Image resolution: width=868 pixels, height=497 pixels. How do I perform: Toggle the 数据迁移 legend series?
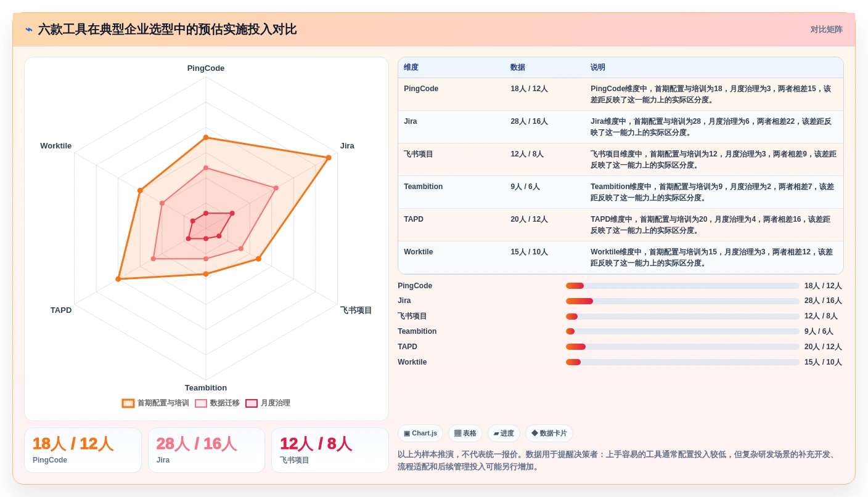217,403
